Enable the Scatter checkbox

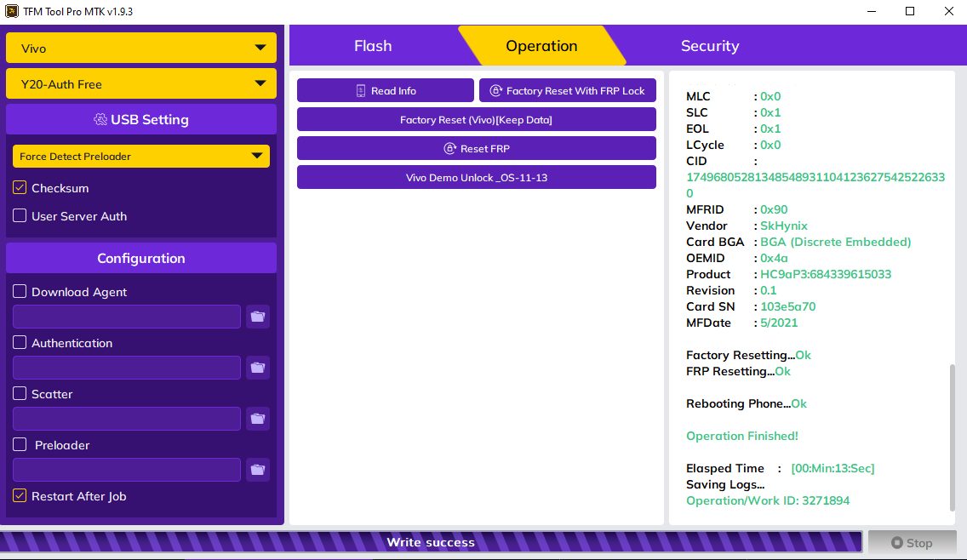20,393
